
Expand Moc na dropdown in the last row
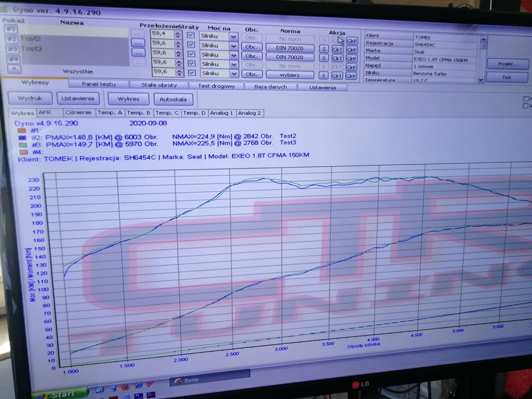click(234, 74)
